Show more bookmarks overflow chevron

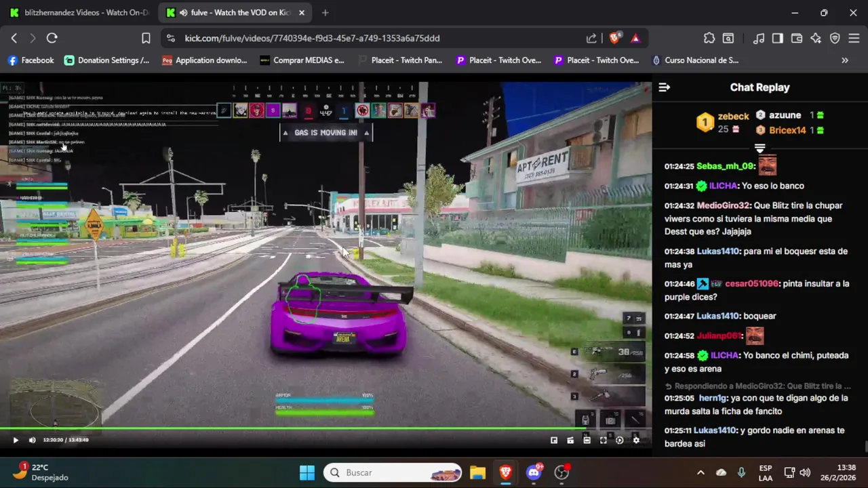[845, 60]
